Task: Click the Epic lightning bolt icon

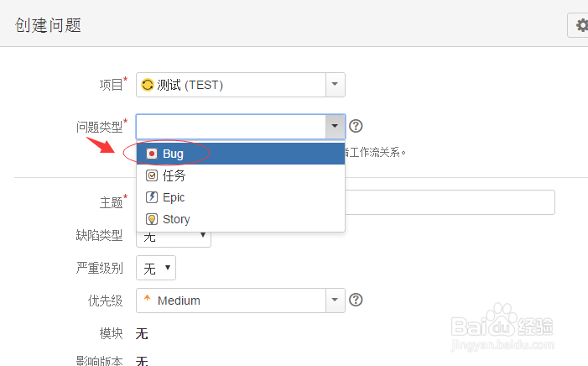Action: point(152,197)
